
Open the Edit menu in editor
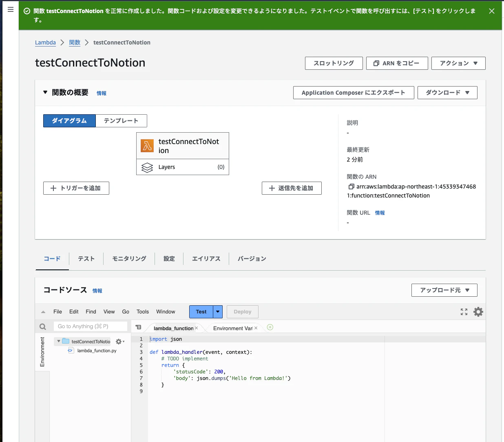[x=74, y=312]
